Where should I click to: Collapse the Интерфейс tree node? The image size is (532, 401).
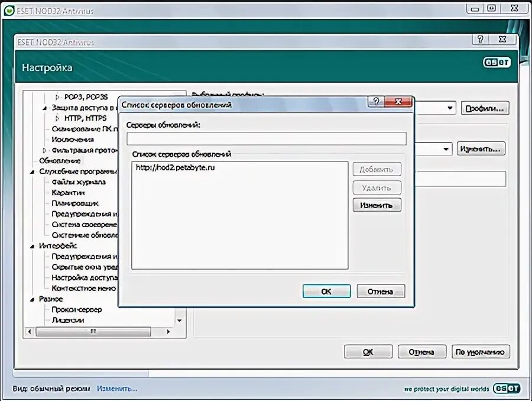pos(33,246)
